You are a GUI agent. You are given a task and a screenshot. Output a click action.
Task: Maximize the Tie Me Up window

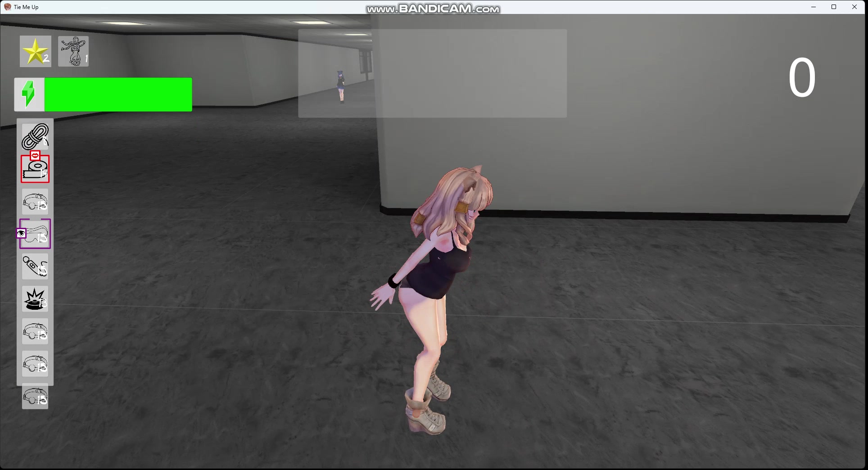834,7
